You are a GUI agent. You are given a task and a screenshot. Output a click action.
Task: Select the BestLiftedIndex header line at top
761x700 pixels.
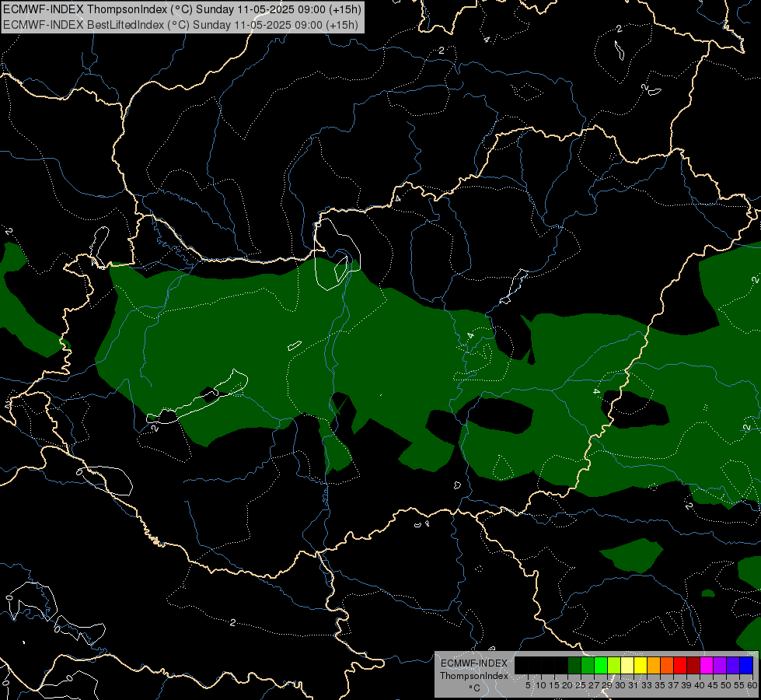point(180,25)
